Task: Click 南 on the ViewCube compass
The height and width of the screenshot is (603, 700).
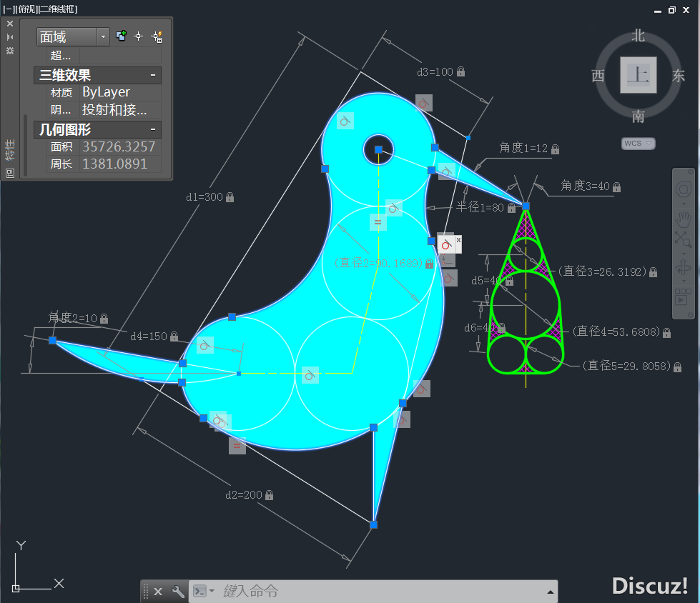Action: point(638,116)
